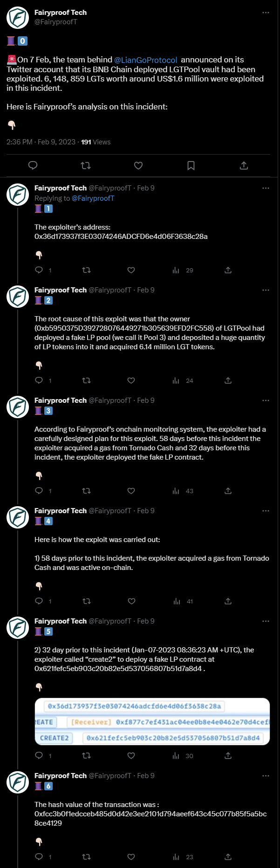Screen dimensions: 280x868
Task: Like the main tweet about LianGoProtocol
Action: 138,165
